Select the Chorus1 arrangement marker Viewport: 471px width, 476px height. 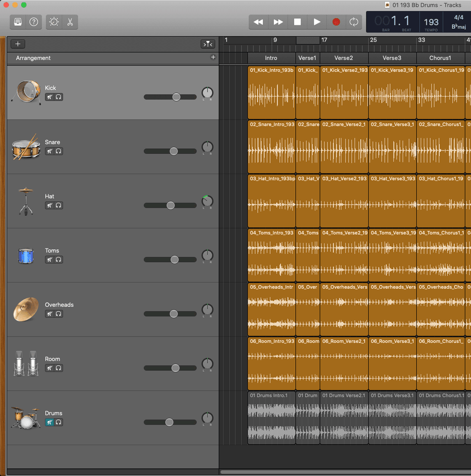[x=440, y=58]
